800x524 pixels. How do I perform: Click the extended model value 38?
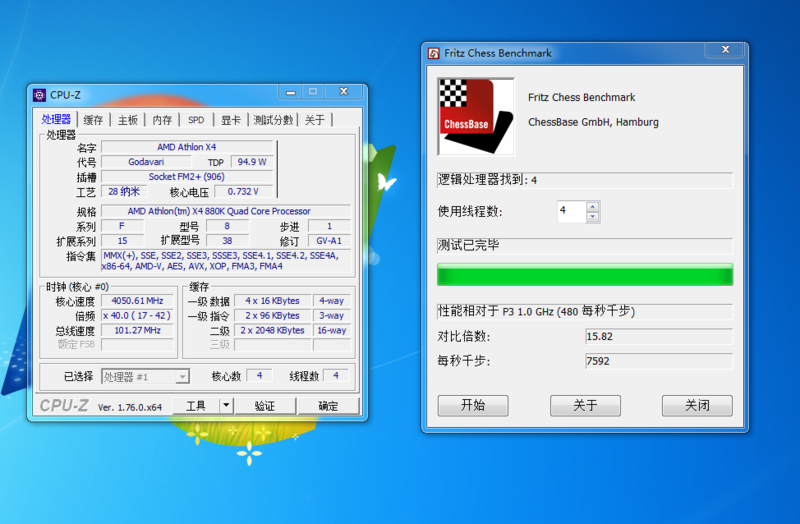(227, 240)
